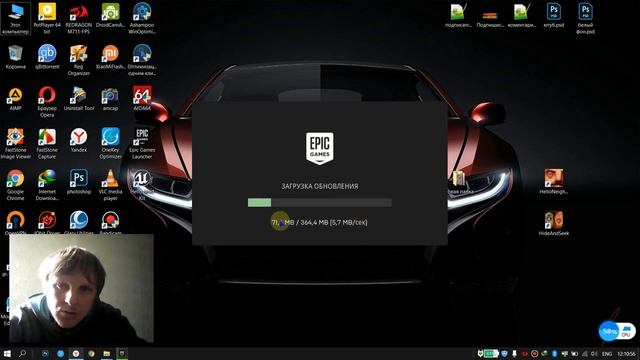Switch the ENG input language
The image size is (640, 360).
pyautogui.click(x=607, y=354)
